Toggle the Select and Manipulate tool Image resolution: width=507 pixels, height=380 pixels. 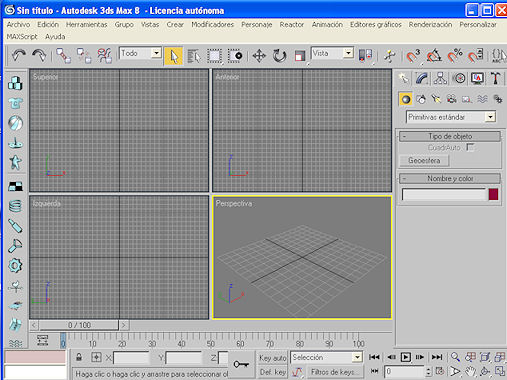tap(389, 56)
